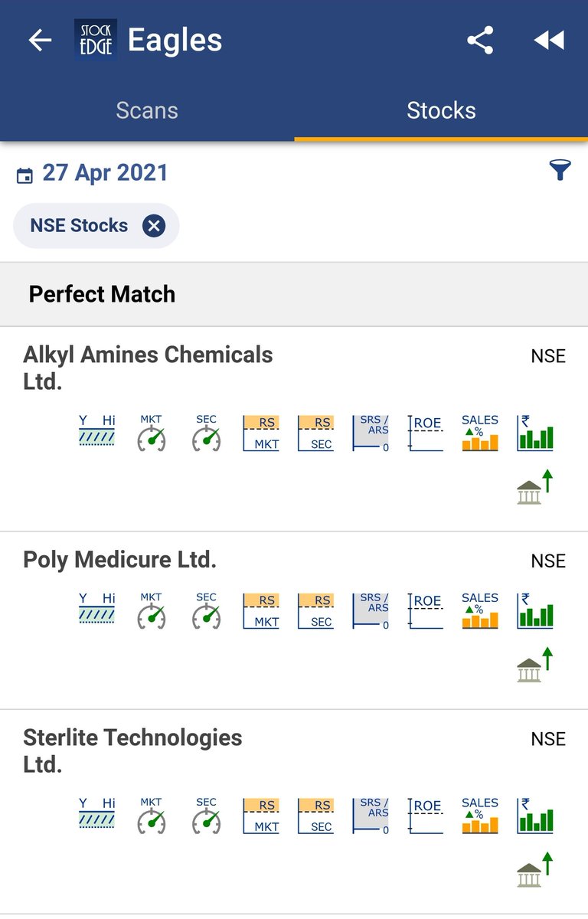Open Sterlite Technologies Ltd. stock
The image size is (588, 919).
click(294, 813)
